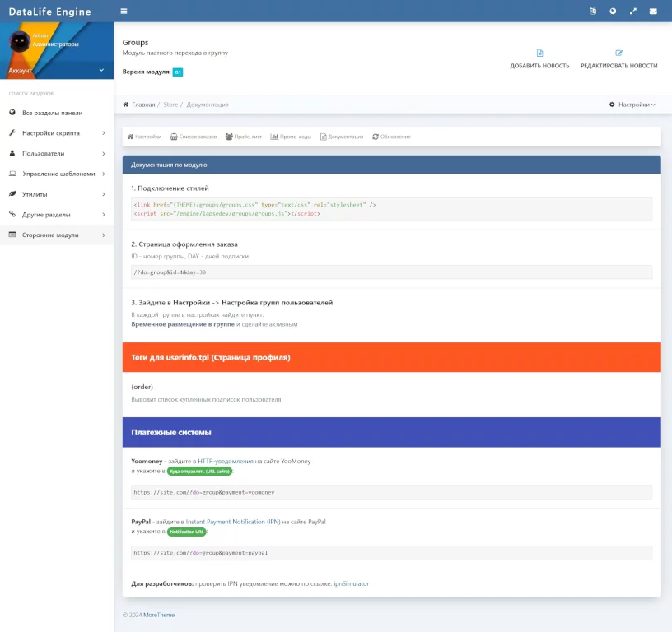Click the leaf icon for Утилиты

12,194
